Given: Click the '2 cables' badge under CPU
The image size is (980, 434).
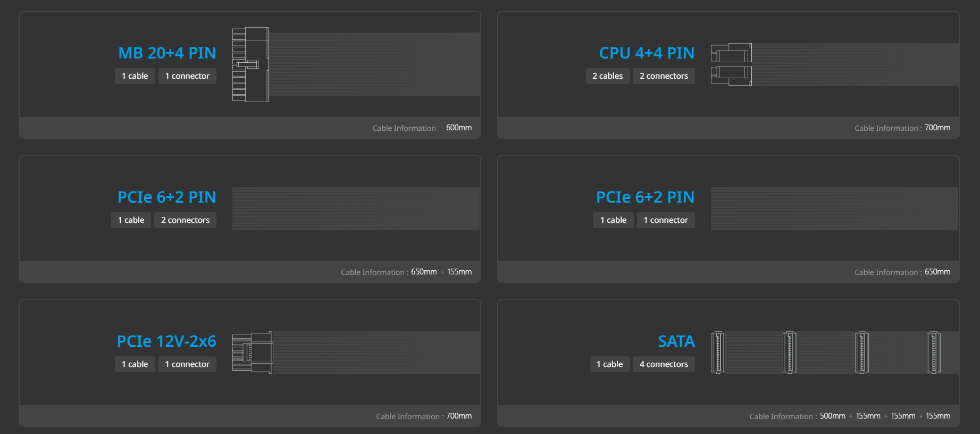Looking at the screenshot, I should [608, 76].
